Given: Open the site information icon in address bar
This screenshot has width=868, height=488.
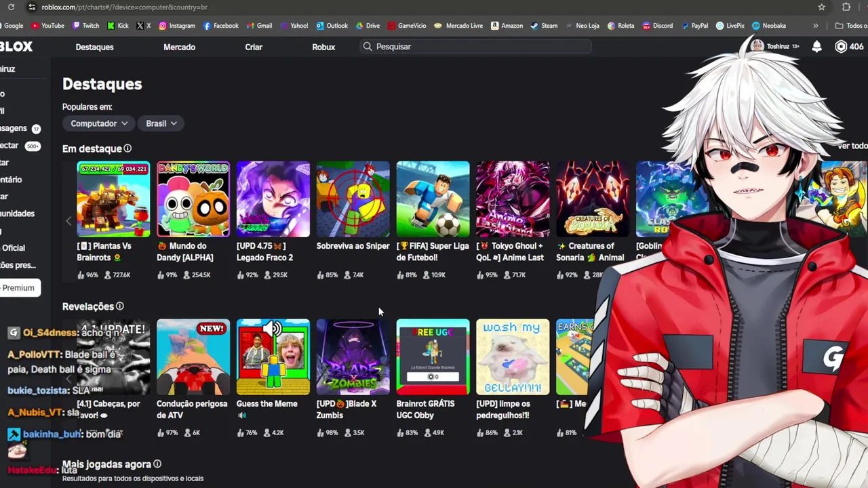Looking at the screenshot, I should (31, 7).
